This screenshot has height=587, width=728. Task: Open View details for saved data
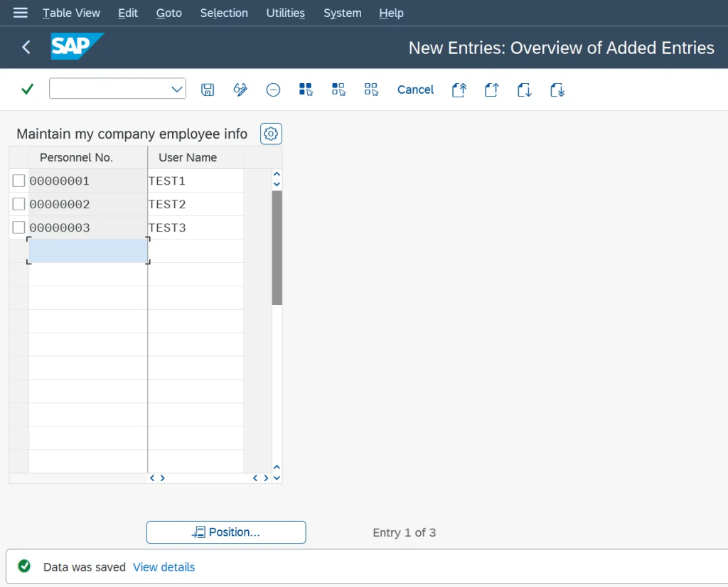pyautogui.click(x=164, y=567)
